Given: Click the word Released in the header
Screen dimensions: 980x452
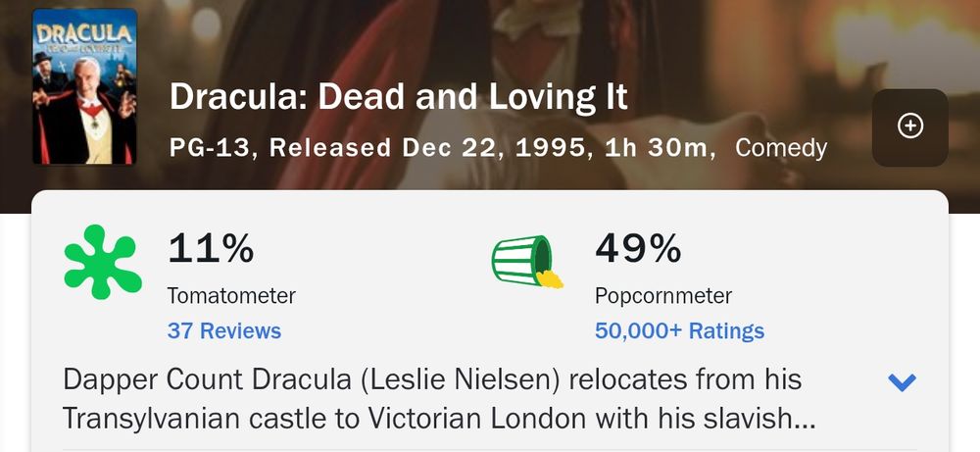Looking at the screenshot, I should [329, 148].
